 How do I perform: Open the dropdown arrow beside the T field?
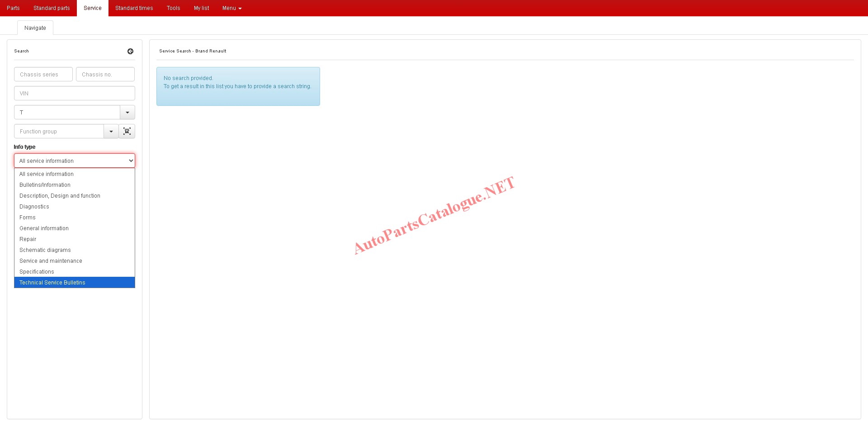[x=127, y=113]
